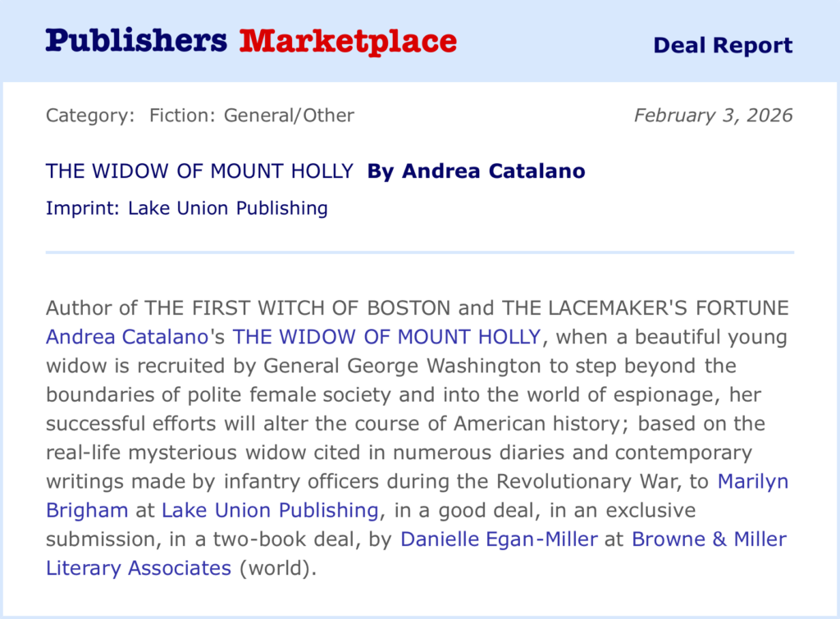840x619 pixels.
Task: Click the February 3, 2026 date
Action: point(713,115)
